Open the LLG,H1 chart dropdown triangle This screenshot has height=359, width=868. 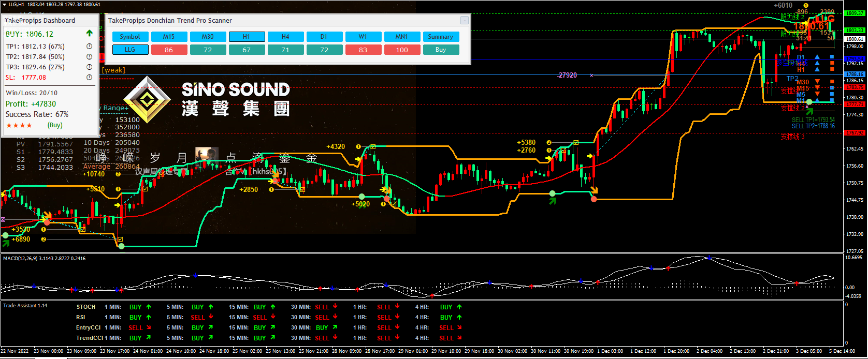[x=4, y=4]
